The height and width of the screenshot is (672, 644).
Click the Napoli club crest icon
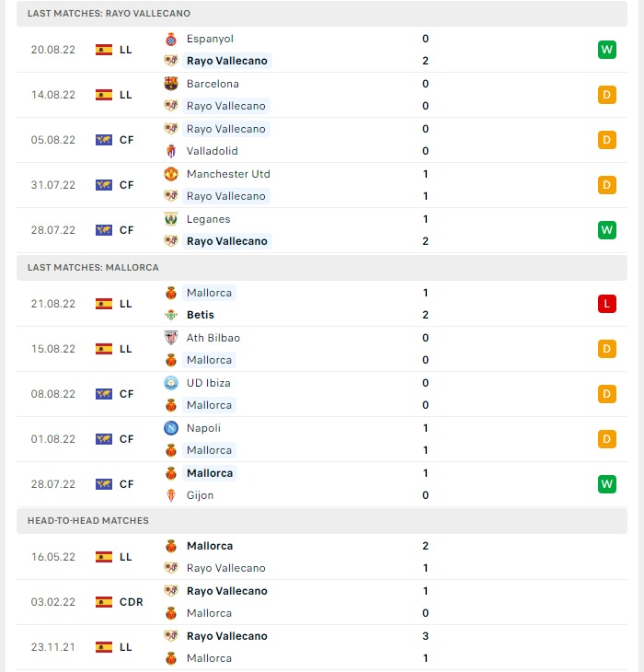tap(171, 428)
